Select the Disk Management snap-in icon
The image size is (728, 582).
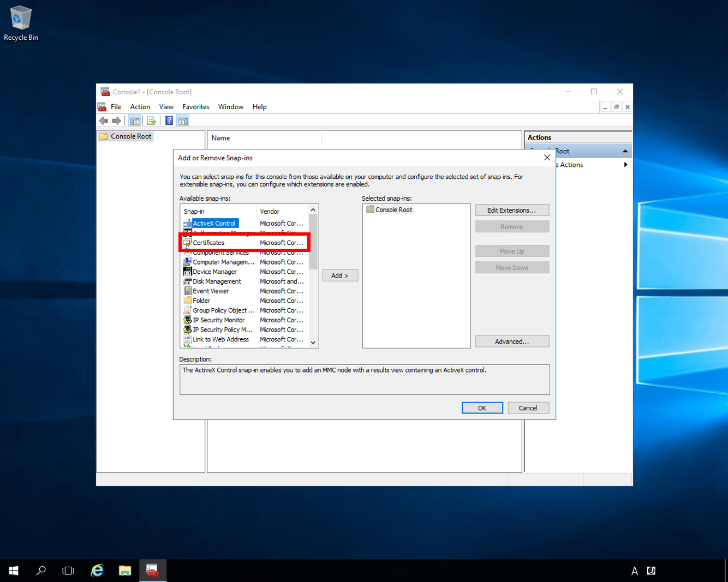pyautogui.click(x=188, y=281)
